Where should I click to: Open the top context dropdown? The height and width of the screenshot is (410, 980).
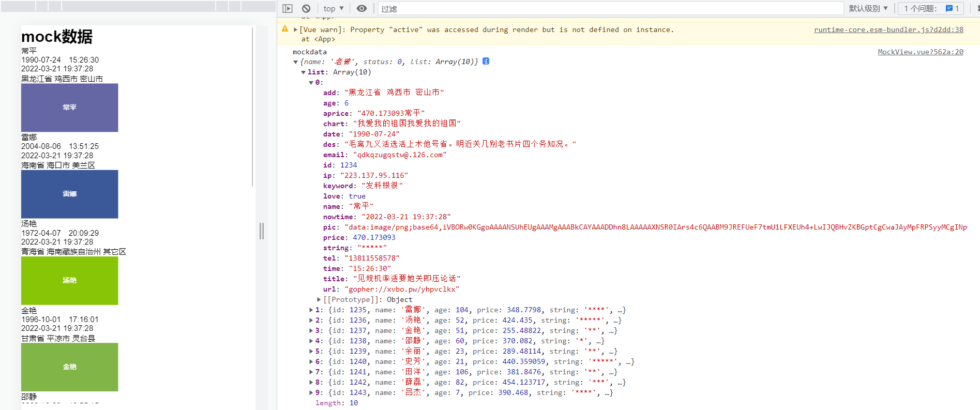(334, 8)
